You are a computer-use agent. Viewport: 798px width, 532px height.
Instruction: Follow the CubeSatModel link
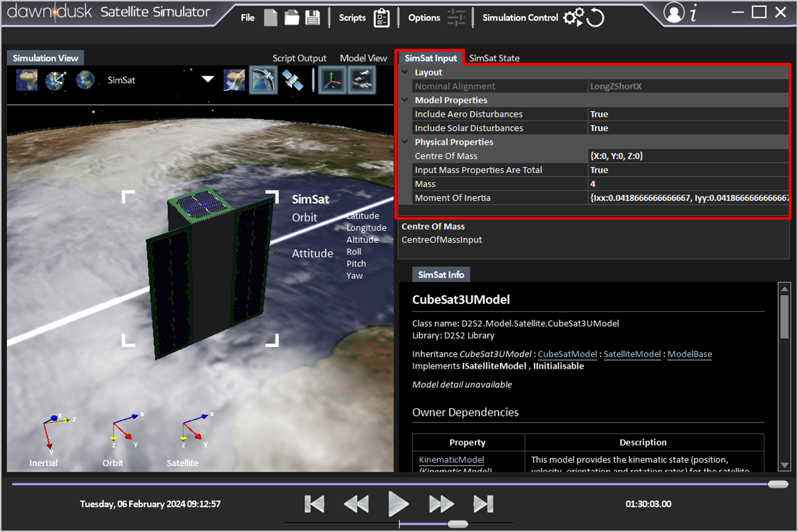pyautogui.click(x=567, y=354)
